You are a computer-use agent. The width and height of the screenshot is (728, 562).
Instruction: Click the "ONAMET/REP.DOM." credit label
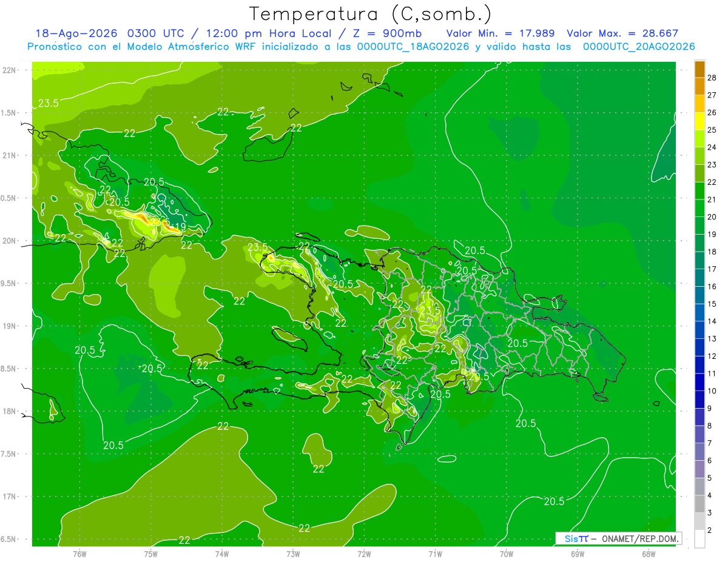pyautogui.click(x=641, y=538)
